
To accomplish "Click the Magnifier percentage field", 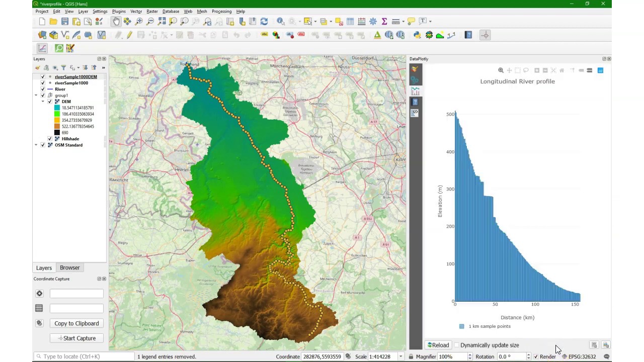I will click(x=452, y=356).
